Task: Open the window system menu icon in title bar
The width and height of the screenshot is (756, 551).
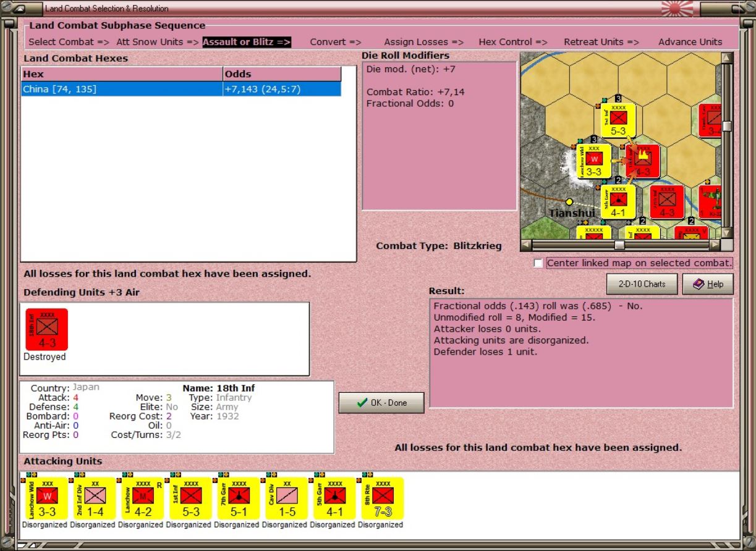Action: pos(20,9)
